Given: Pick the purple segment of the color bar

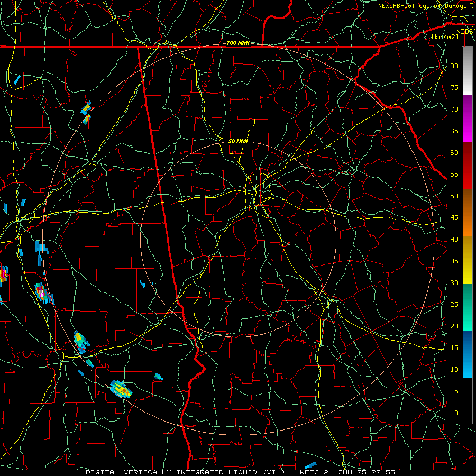Looking at the screenshot, I should (x=467, y=118).
